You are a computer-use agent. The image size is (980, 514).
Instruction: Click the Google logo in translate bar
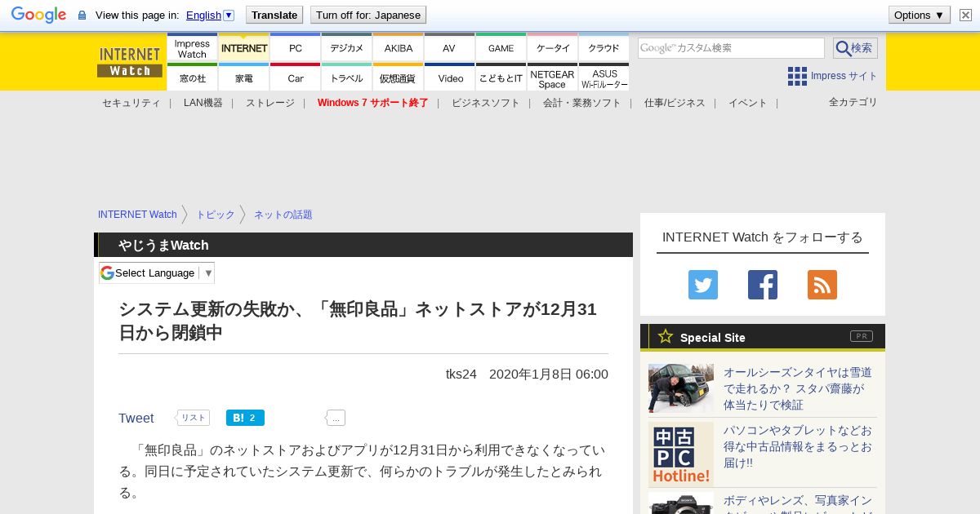click(x=38, y=15)
